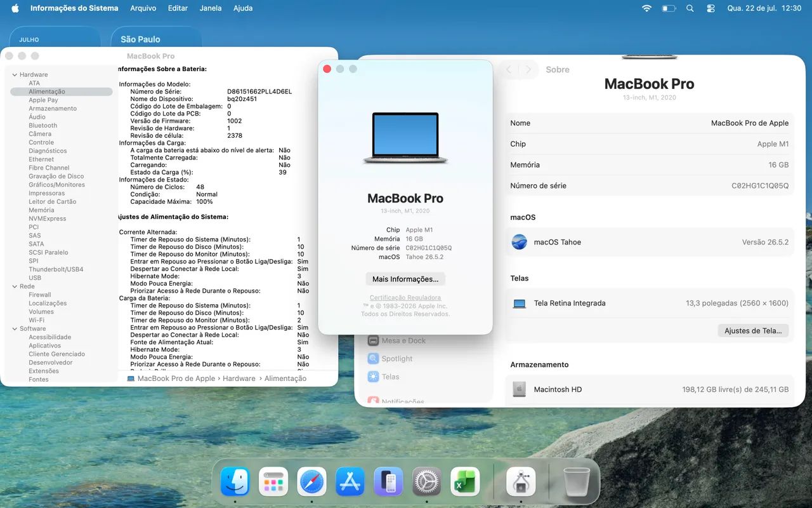Launch Excel from the Dock
Screen dimensions: 812x508
465,482
